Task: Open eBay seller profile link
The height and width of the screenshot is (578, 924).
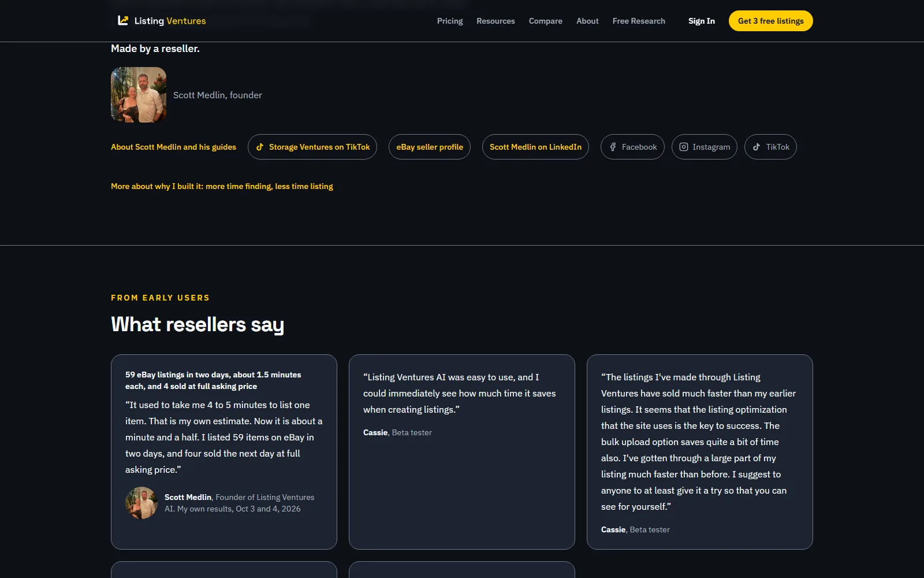Action: click(430, 147)
